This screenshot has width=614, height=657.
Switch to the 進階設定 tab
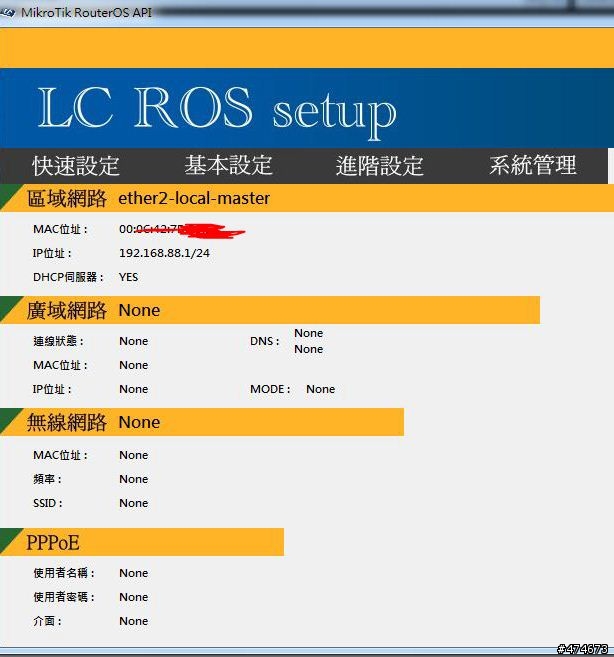[380, 166]
